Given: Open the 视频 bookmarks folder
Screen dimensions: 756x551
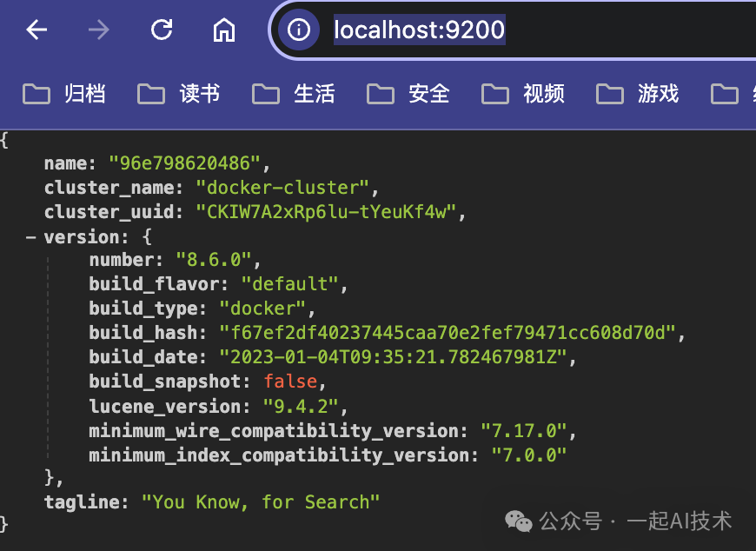Looking at the screenshot, I should pos(523,94).
